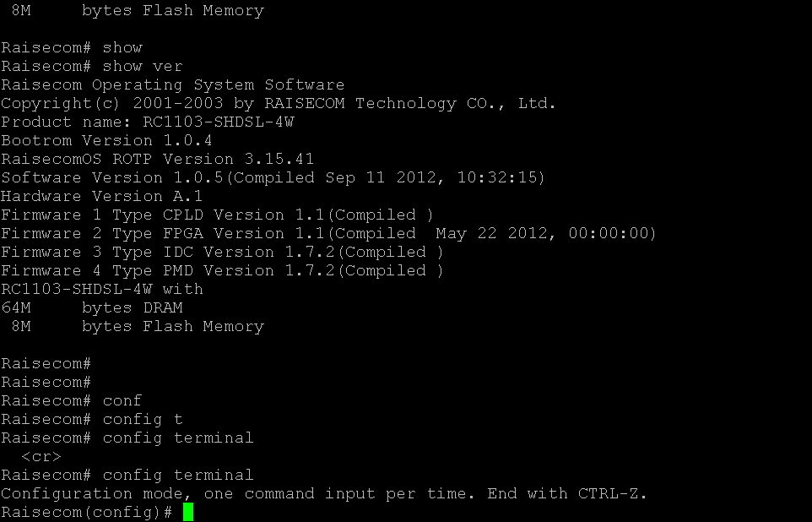Click the 'Bootrom Version 1.0.4' line
Image resolution: width=812 pixels, height=522 pixels.
pyautogui.click(x=106, y=140)
